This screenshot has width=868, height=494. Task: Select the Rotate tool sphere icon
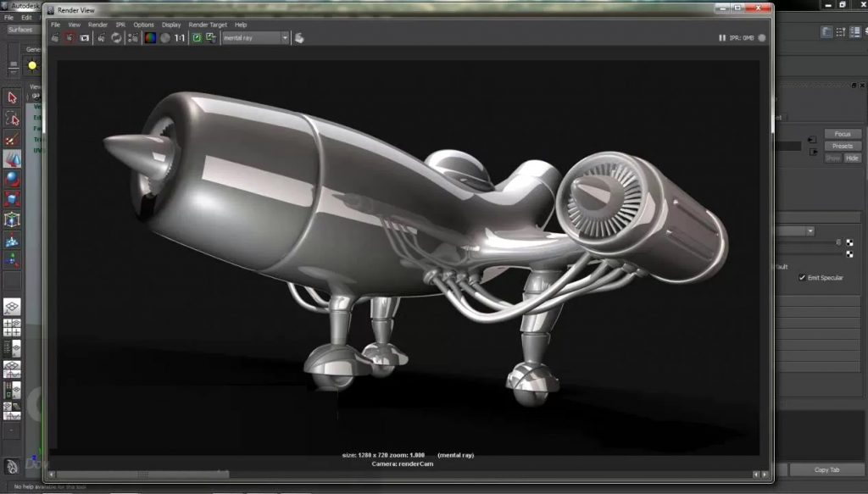tap(12, 180)
